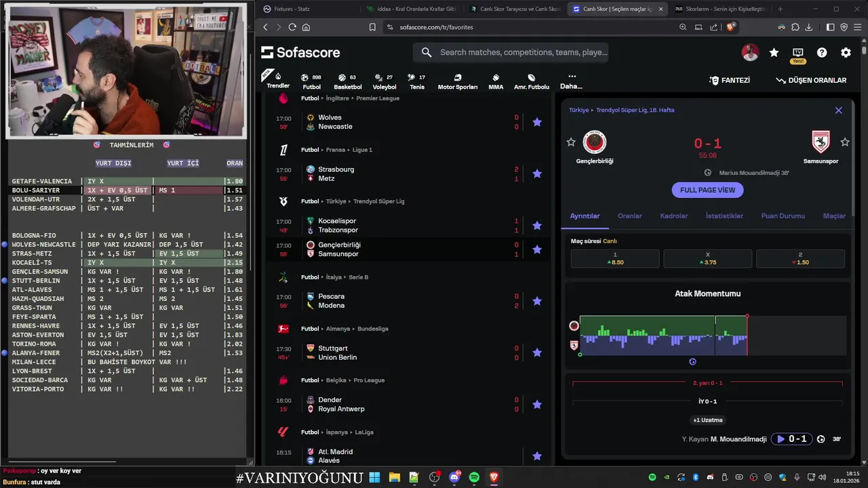Open File Explorer from the taskbar
The height and width of the screenshot is (488, 868).
(394, 478)
